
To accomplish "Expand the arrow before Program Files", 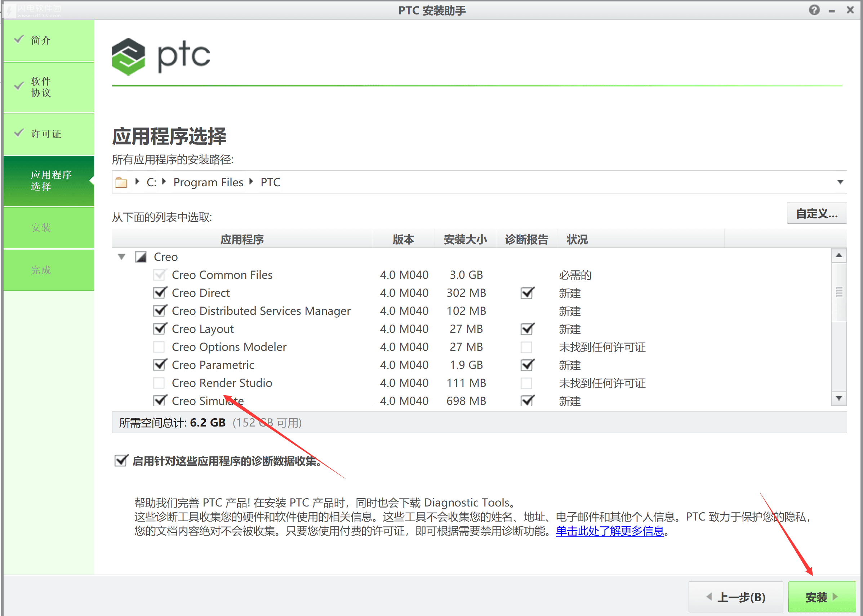I will (164, 182).
